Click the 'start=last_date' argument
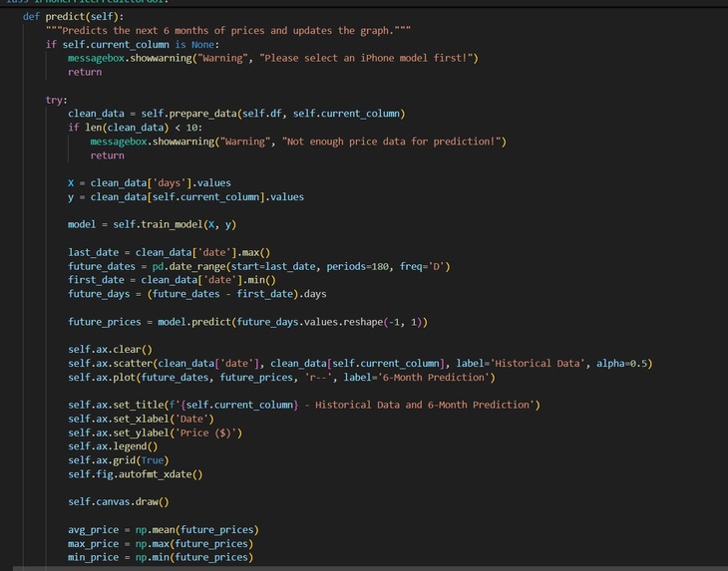 275,266
